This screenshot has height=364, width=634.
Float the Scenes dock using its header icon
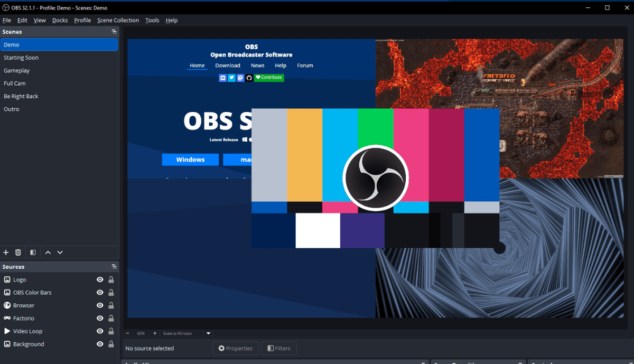coord(114,32)
